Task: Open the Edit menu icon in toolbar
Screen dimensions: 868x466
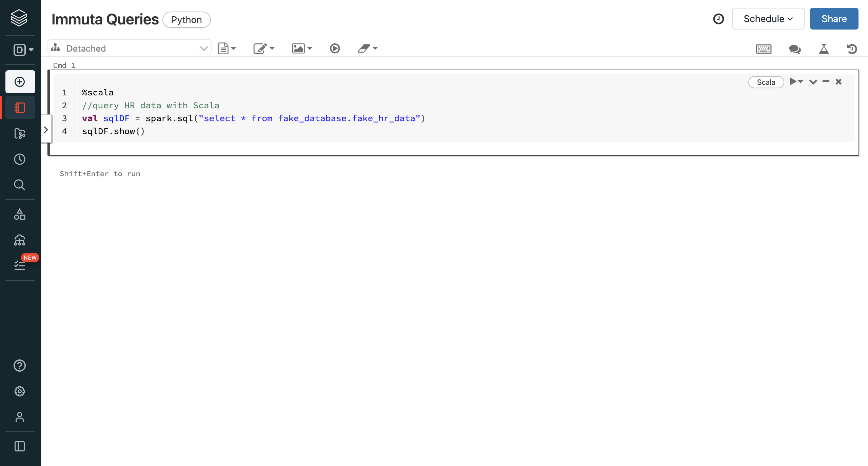Action: click(264, 48)
